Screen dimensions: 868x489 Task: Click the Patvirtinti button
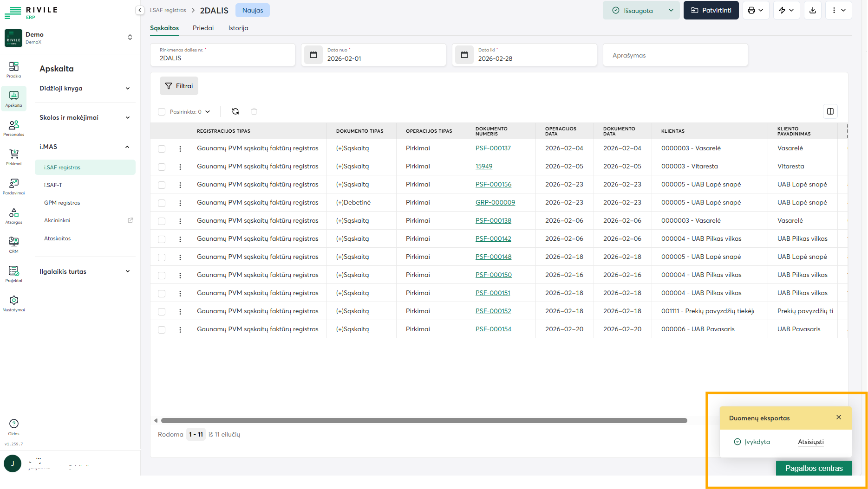point(711,10)
